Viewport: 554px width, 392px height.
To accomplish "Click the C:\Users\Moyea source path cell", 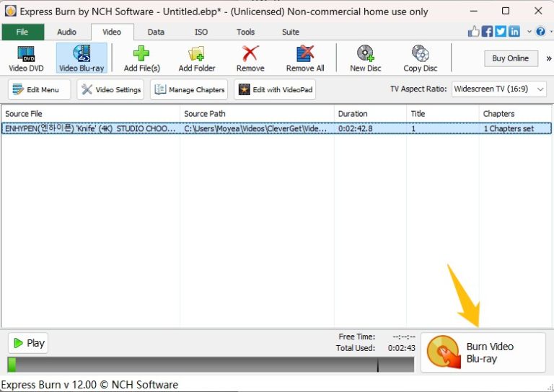I will click(257, 128).
